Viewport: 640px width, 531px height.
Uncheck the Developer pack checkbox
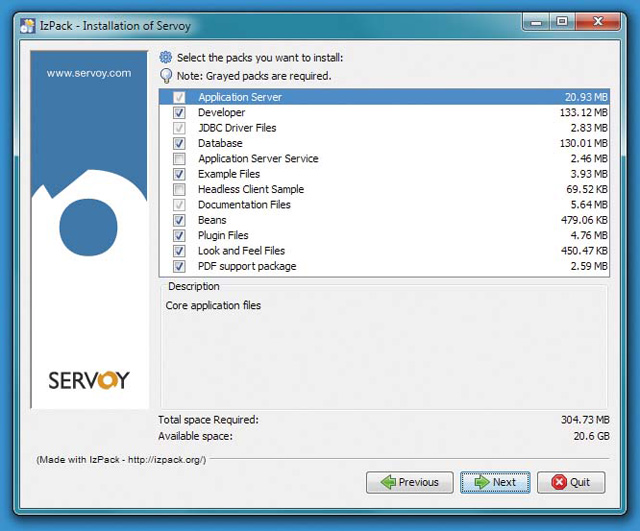[x=179, y=112]
